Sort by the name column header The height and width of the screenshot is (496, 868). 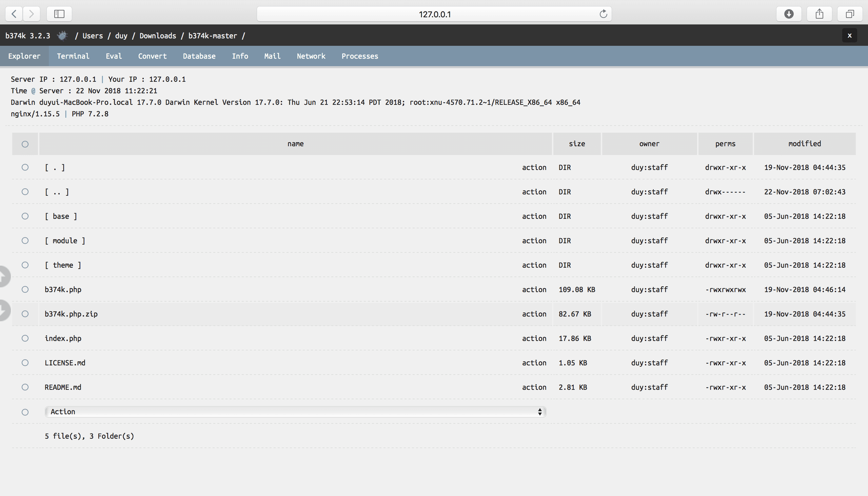tap(295, 144)
